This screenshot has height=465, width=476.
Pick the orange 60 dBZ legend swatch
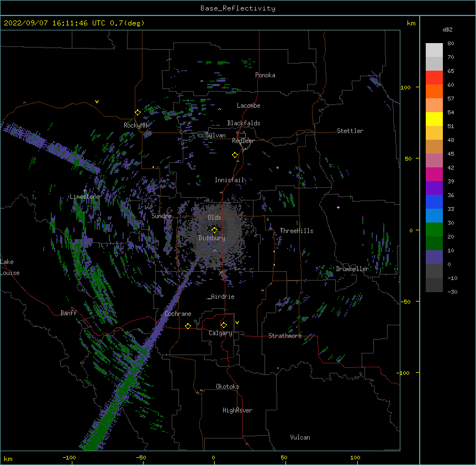click(x=434, y=91)
